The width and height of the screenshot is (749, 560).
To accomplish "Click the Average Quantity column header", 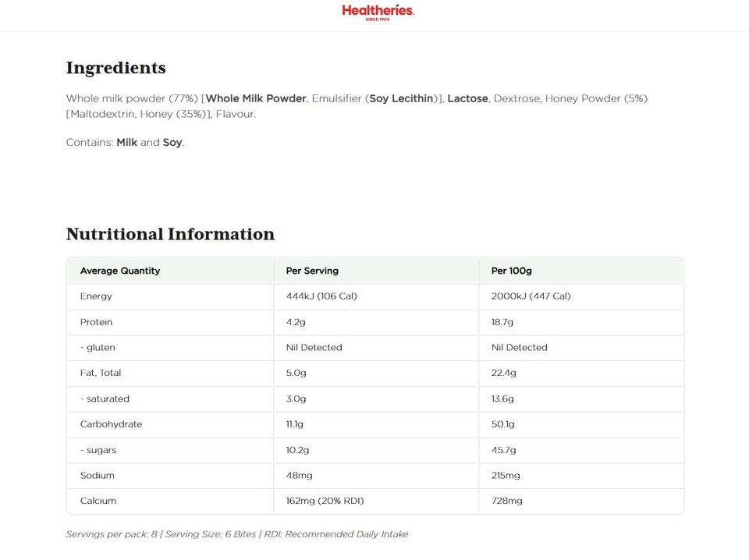I will pos(119,271).
